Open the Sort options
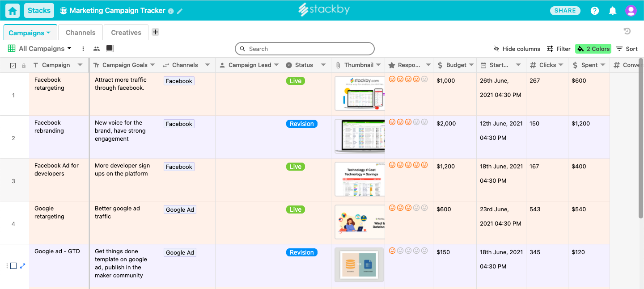 click(627, 49)
